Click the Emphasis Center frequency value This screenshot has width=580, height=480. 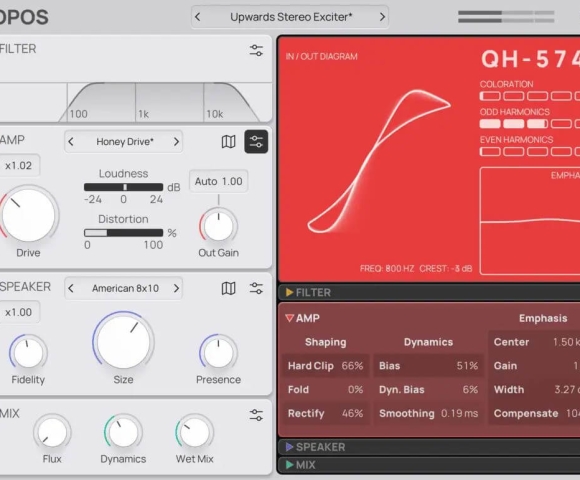coord(566,342)
